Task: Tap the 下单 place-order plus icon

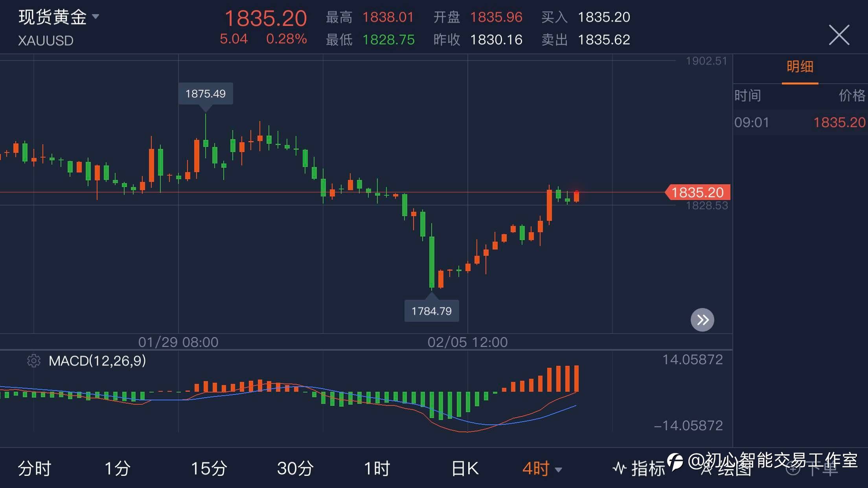Action: [793, 469]
